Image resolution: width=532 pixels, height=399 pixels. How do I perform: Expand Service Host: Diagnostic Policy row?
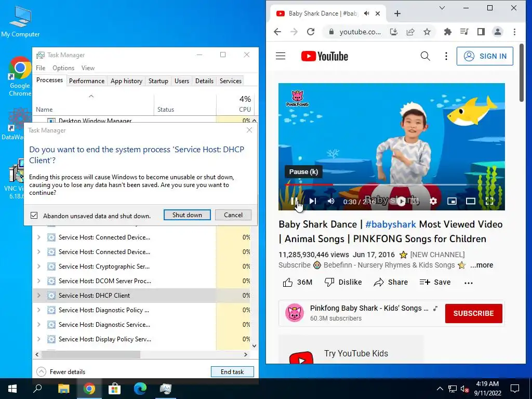[38, 310]
